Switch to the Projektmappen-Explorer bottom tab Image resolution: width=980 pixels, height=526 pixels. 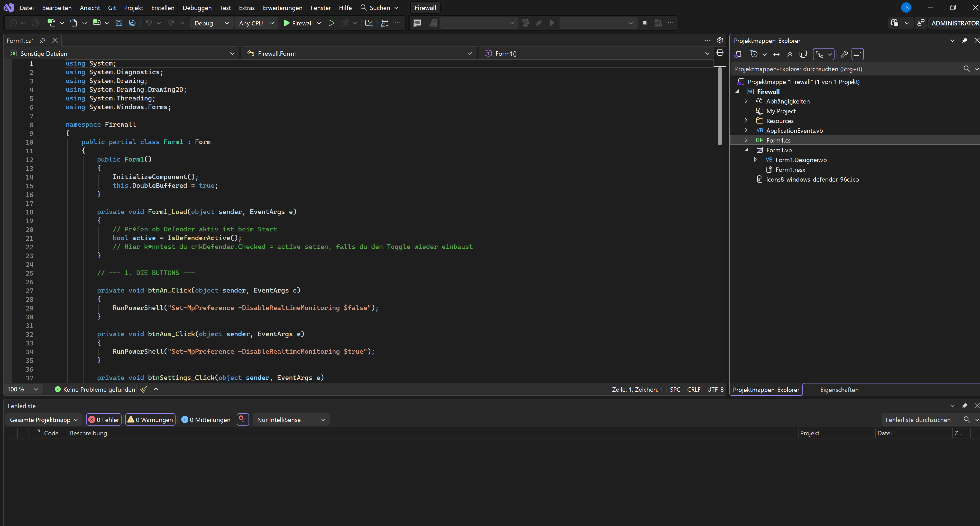point(766,390)
